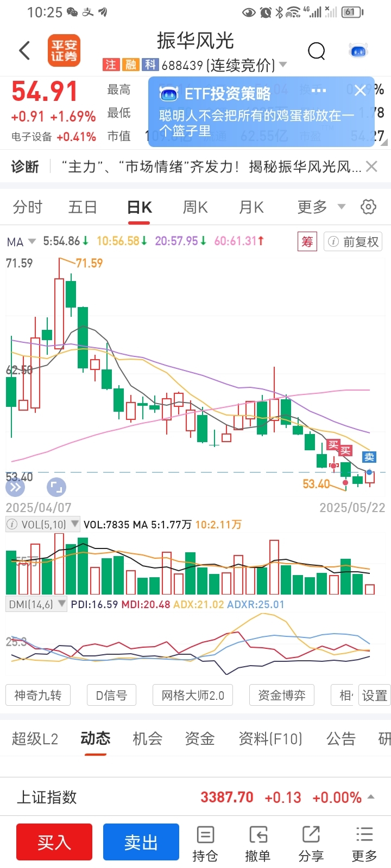Open the 动态 tab
This screenshot has height=868, width=391.
[96, 738]
